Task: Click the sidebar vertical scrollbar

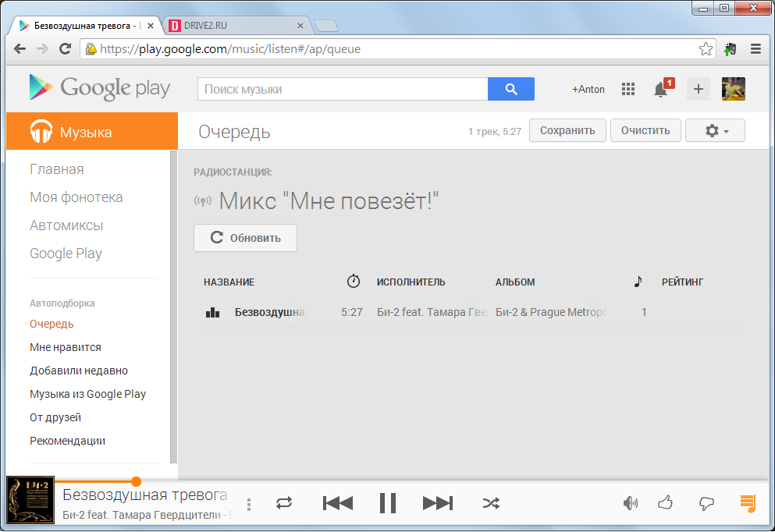Action: (173, 307)
